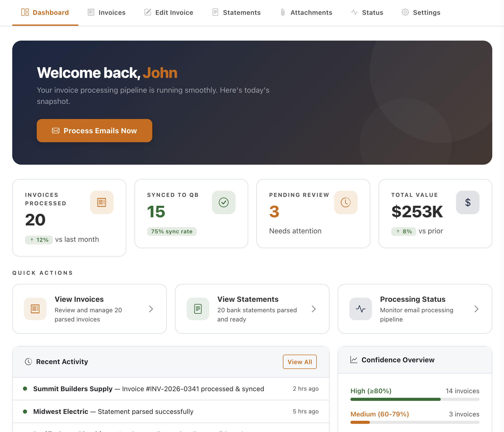Click the green dot for Midwest Electric
Image resolution: width=504 pixels, height=432 pixels.
[x=25, y=411]
